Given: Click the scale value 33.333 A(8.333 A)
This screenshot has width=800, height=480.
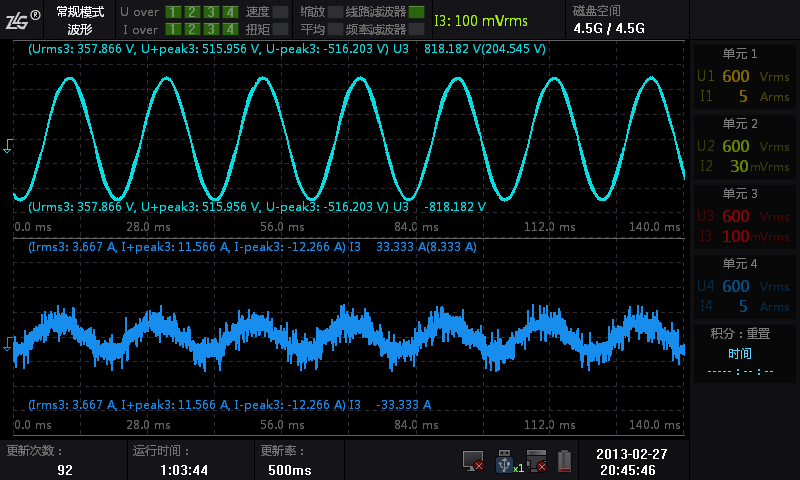Looking at the screenshot, I should [x=426, y=247].
